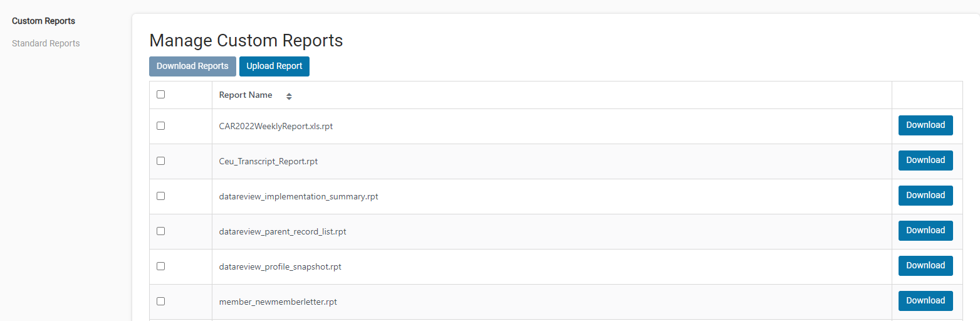This screenshot has height=321, width=980.
Task: Switch to Standard Reports in the sidebar
Action: coord(46,43)
